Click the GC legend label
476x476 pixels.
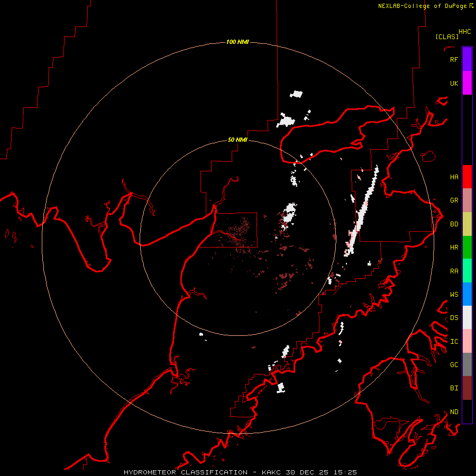[x=454, y=364]
